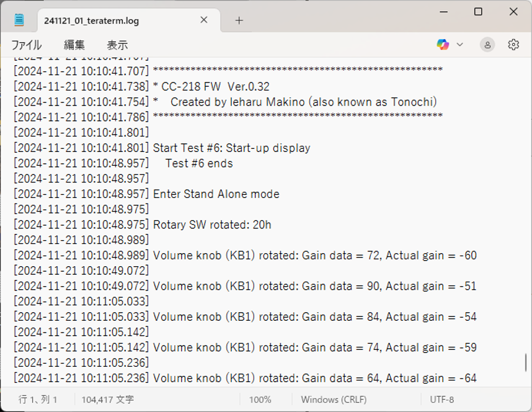Click the 行 1、列 1 status entry
Image resolution: width=532 pixels, height=412 pixels.
point(38,400)
